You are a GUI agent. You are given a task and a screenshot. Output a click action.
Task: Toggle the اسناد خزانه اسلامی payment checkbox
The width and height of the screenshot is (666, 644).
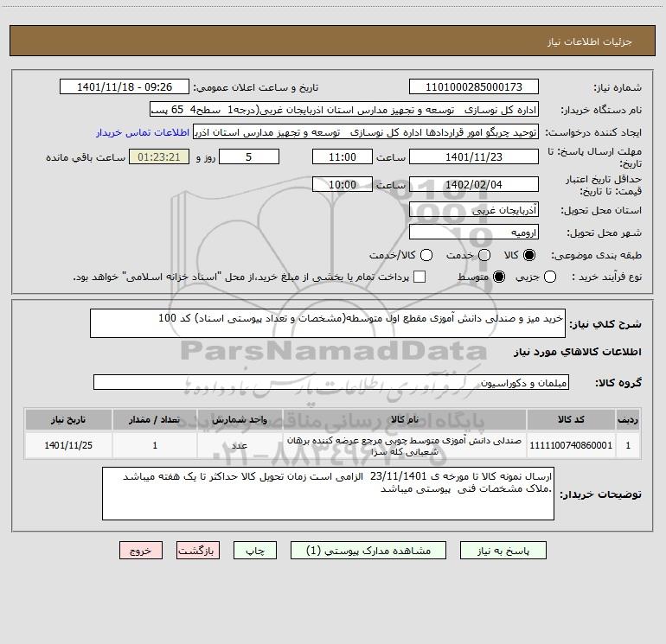(419, 277)
